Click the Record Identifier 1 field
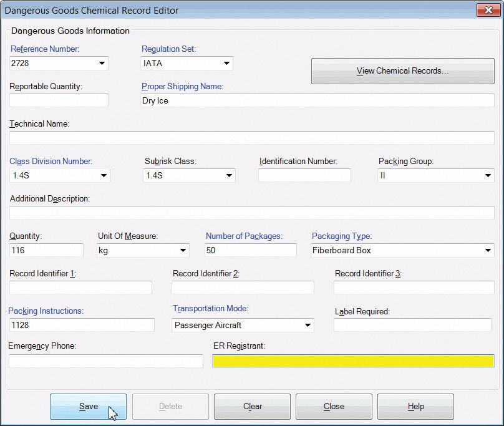Screen dimensions: 504x426 pos(80,288)
